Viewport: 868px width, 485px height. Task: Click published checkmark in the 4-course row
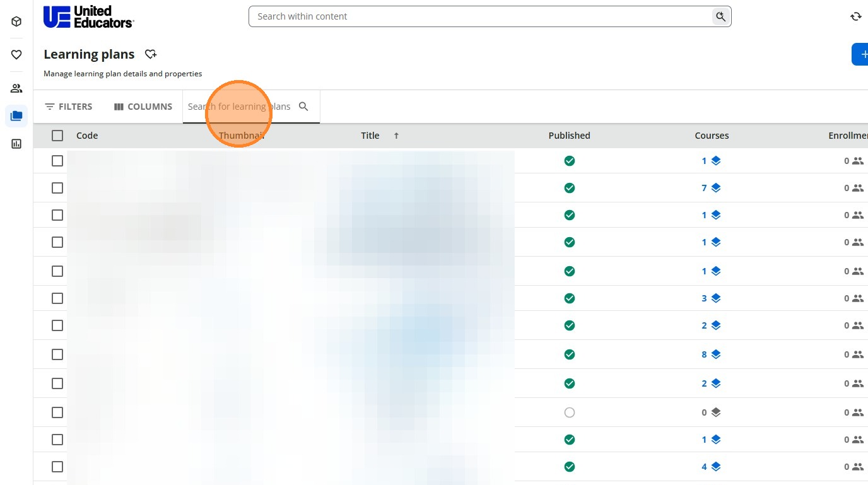pos(570,467)
